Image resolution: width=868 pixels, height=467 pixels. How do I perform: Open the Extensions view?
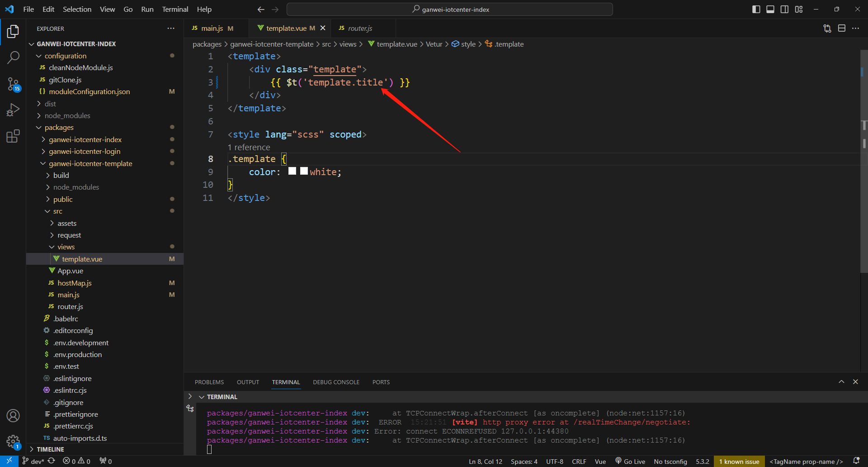[13, 136]
